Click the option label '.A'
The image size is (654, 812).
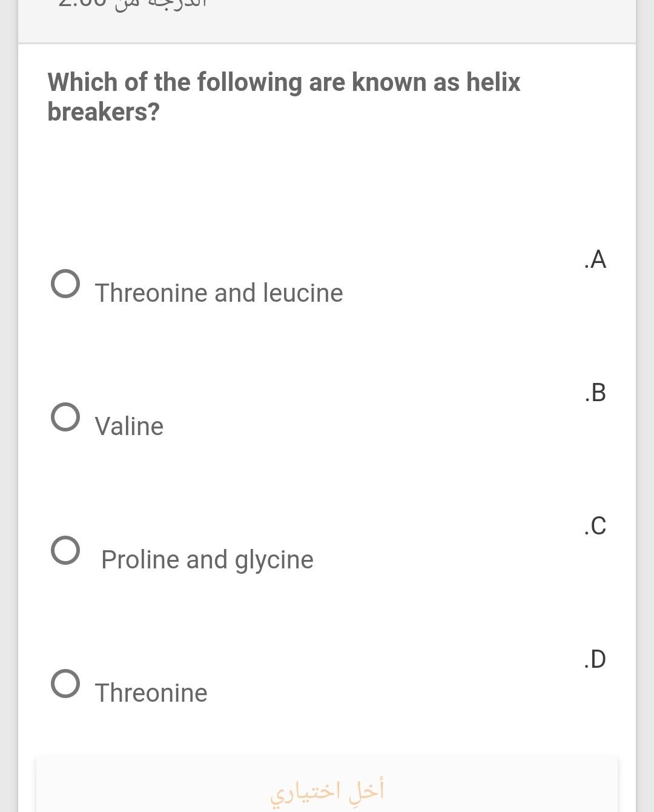pos(595,259)
